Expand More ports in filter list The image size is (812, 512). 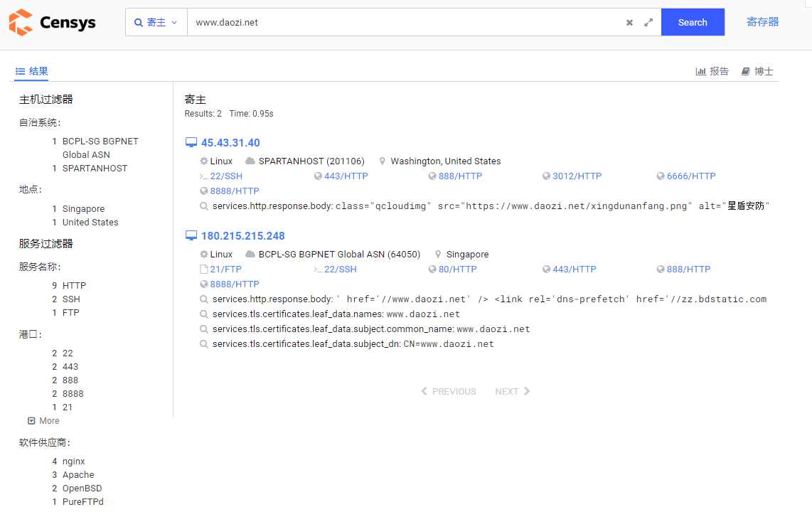(43, 421)
